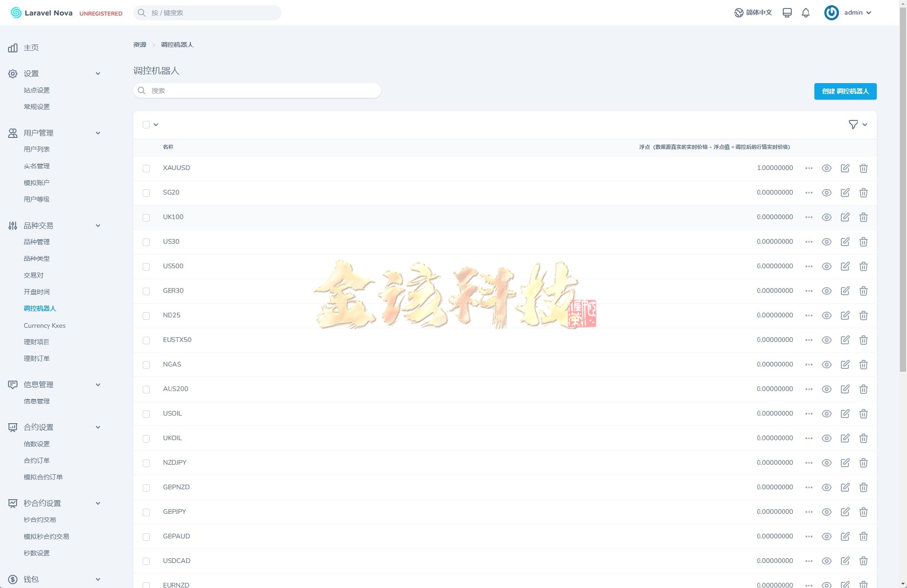This screenshot has height=588, width=907.
Task: Expand the admin account menu
Action: click(x=855, y=13)
